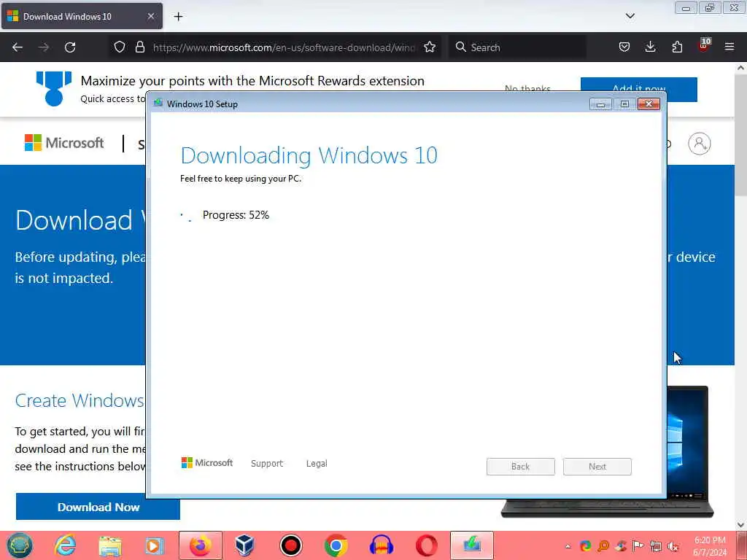
Task: Click the Progress: 52% text
Action: pyautogui.click(x=236, y=215)
